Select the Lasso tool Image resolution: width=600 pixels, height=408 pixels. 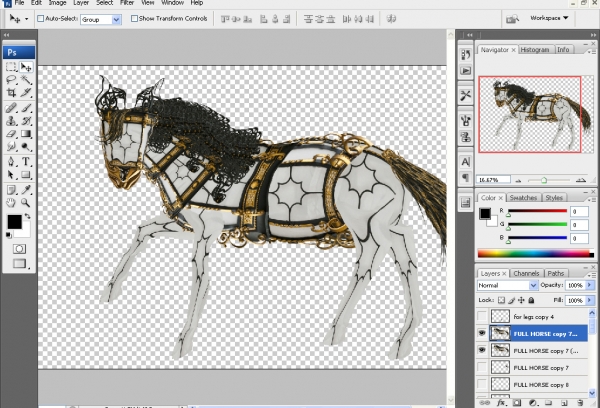pos(11,80)
